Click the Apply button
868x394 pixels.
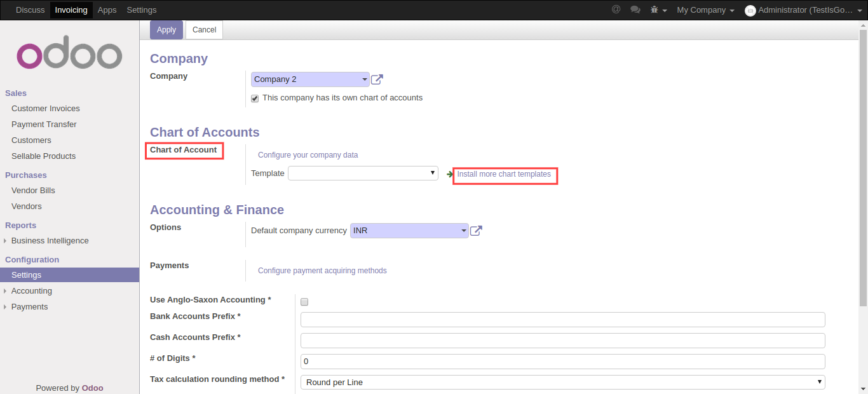point(166,30)
